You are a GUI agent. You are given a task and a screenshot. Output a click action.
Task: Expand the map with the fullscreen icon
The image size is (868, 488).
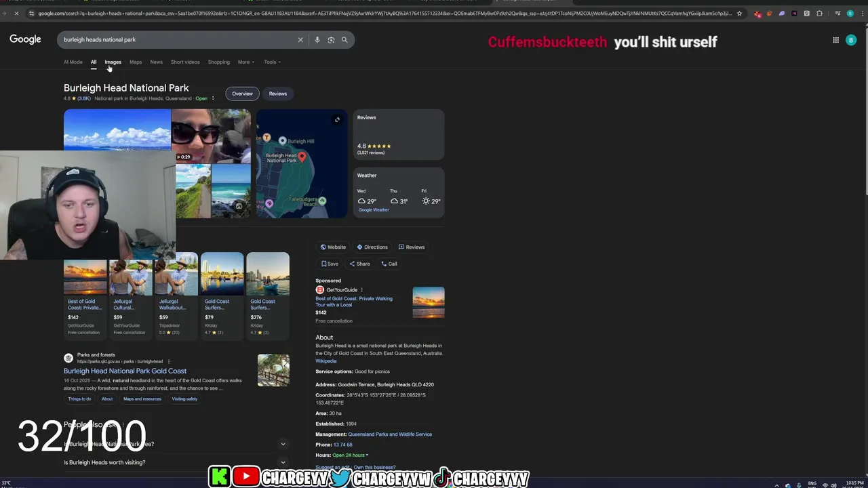click(337, 120)
